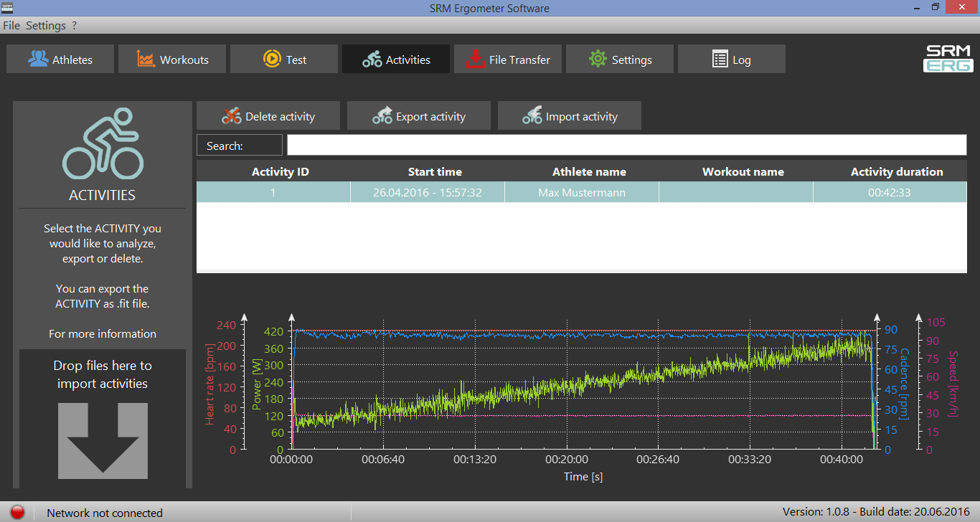This screenshot has height=522, width=980.
Task: Click the red network status indicator
Action: pyautogui.click(x=17, y=512)
